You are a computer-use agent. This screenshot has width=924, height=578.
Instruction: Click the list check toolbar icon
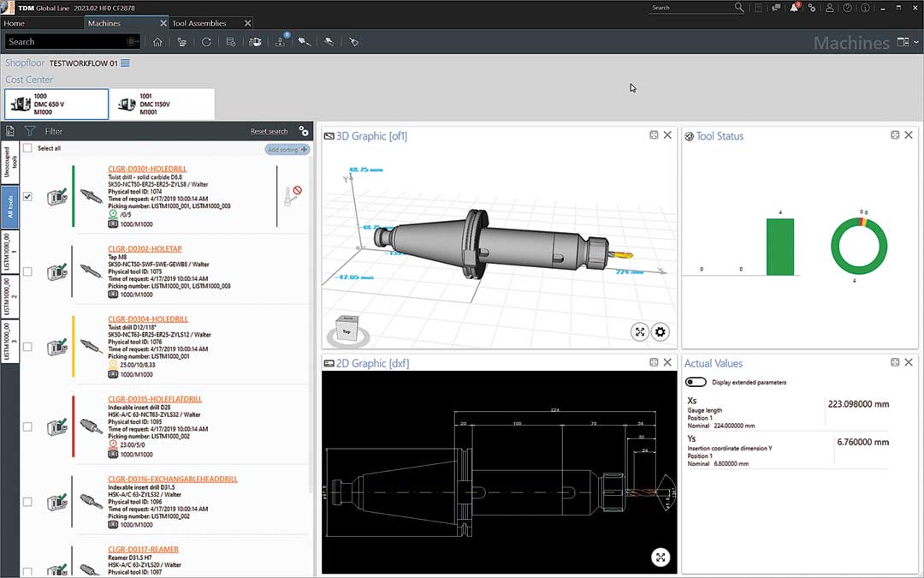[230, 42]
